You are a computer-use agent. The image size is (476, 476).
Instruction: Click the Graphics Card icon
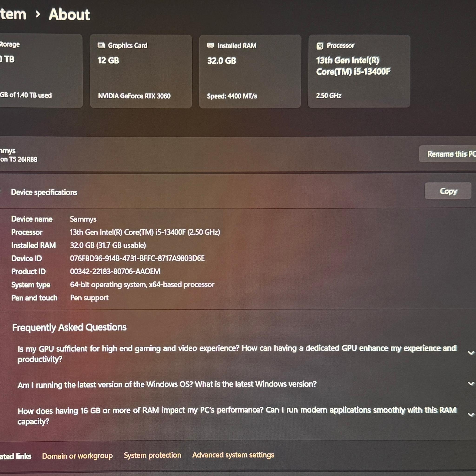(101, 45)
